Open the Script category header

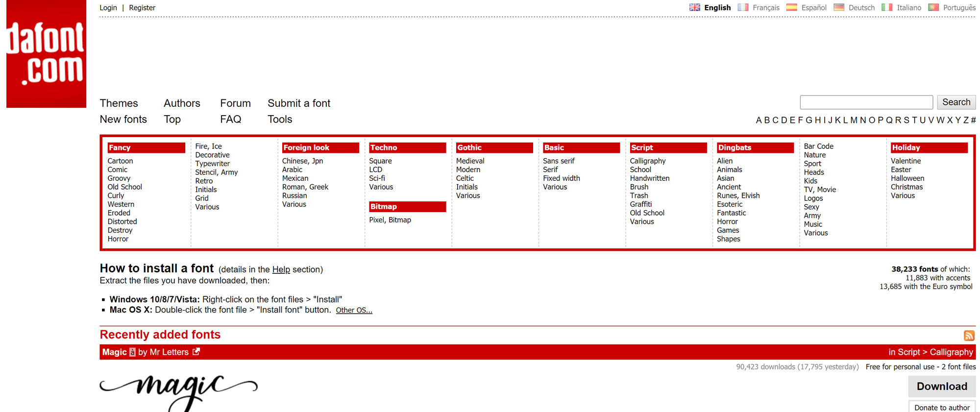(x=668, y=147)
